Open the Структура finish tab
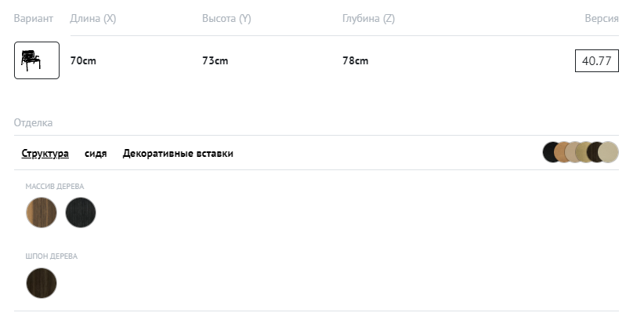 [x=45, y=154]
